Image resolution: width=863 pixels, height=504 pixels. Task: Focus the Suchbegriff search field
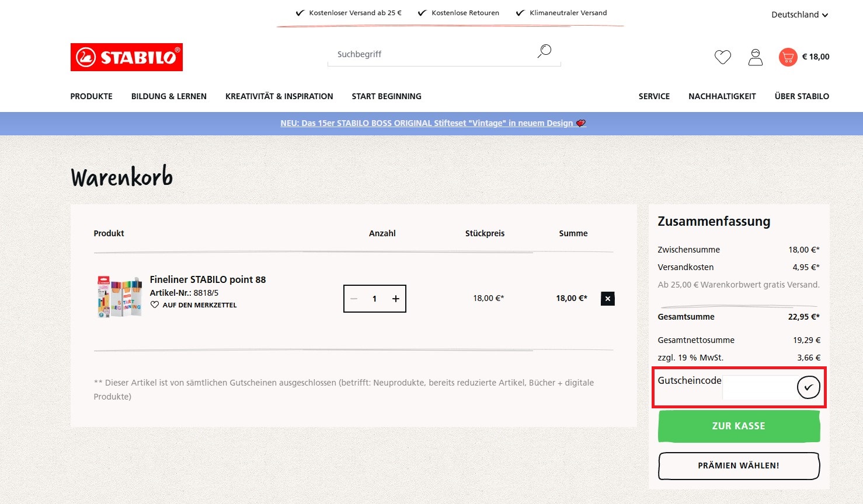432,54
